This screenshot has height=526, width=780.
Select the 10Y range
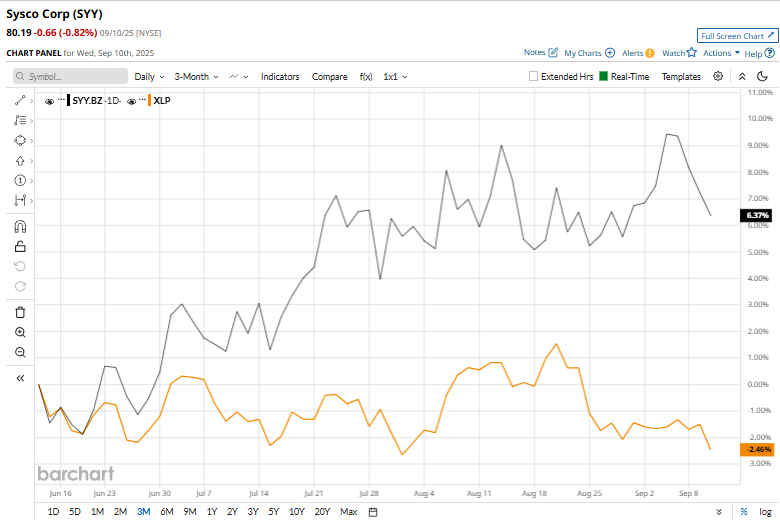297,512
